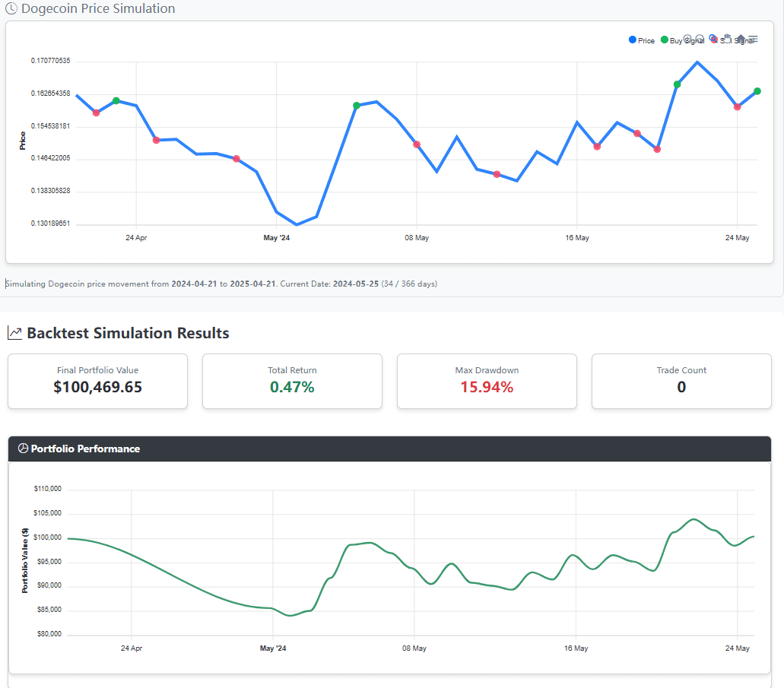Click the 16 May label on price chart

click(577, 237)
